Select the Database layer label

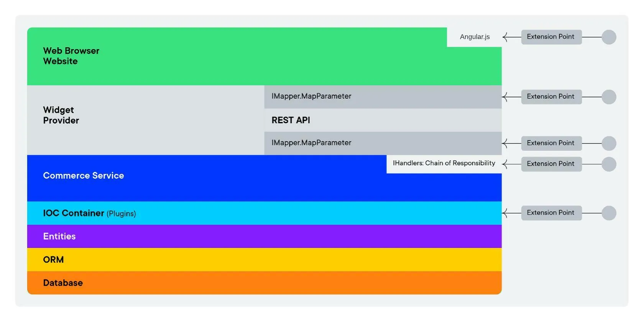point(63,283)
